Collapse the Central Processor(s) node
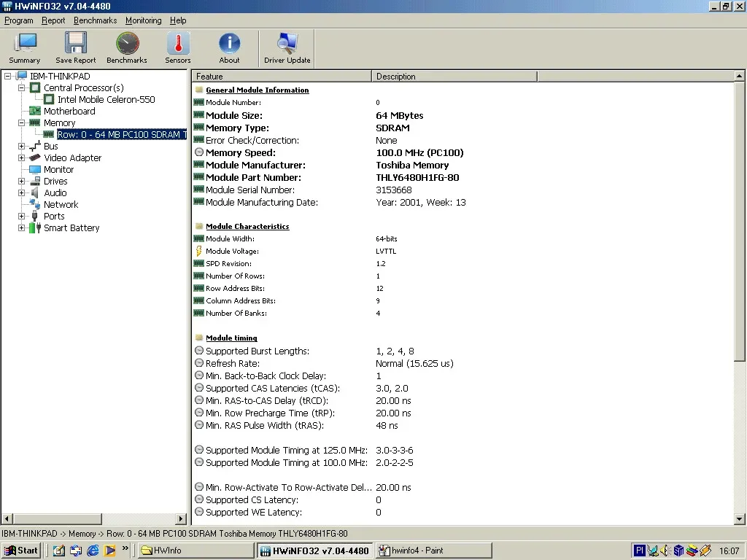This screenshot has width=747, height=560. point(21,87)
